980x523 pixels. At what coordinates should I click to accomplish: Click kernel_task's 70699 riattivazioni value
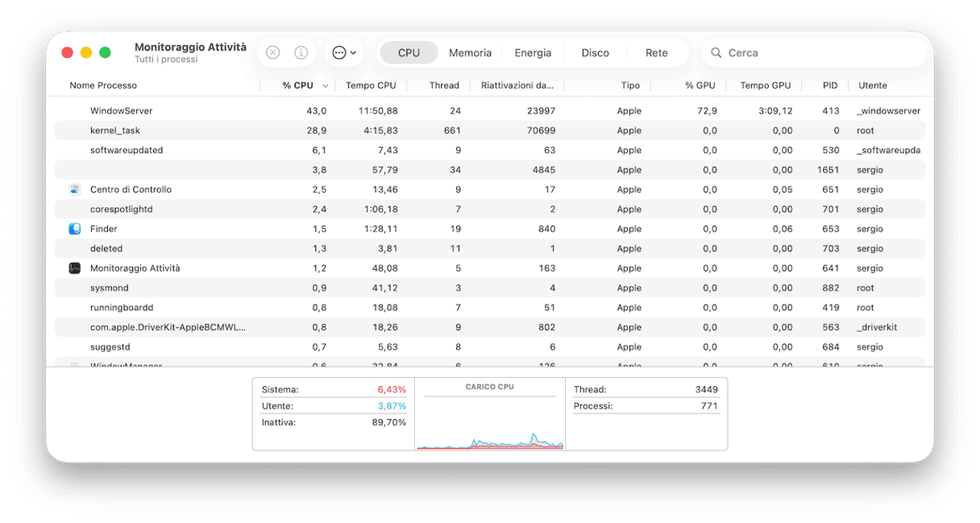540,131
